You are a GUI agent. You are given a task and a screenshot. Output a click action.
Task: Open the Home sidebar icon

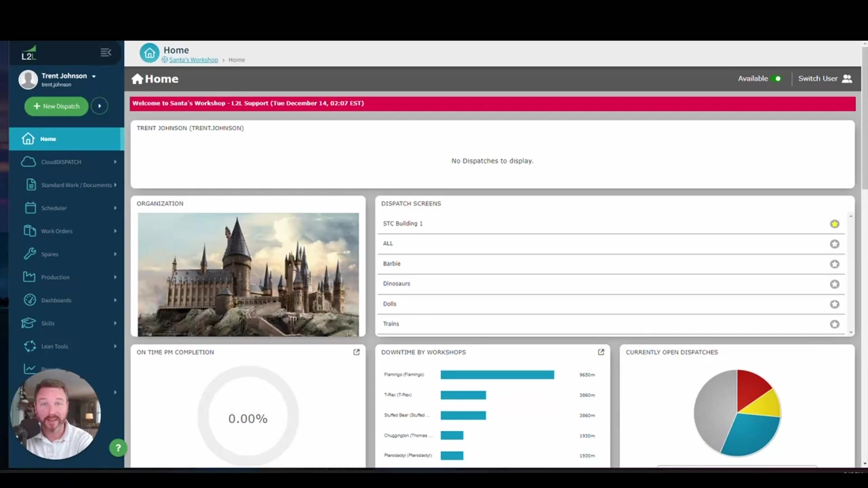point(28,139)
